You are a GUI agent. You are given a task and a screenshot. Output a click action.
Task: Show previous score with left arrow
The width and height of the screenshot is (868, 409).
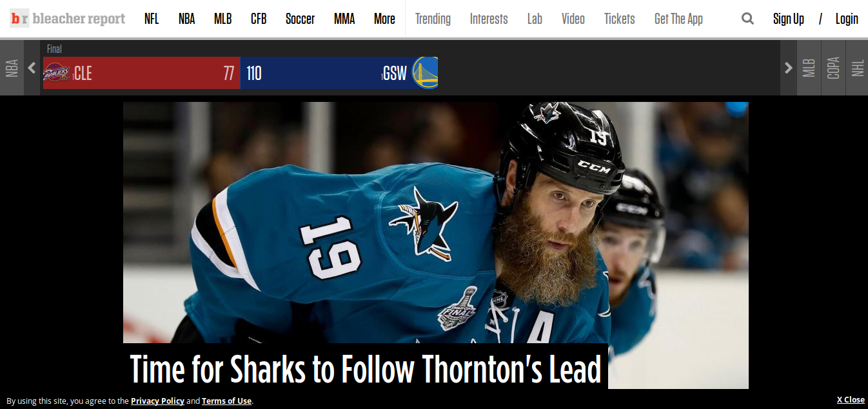coord(32,68)
